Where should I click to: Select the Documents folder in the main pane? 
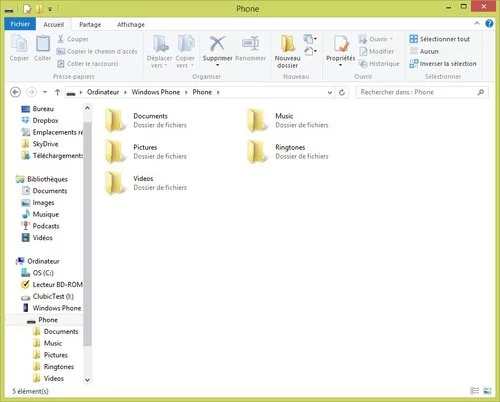[146, 120]
